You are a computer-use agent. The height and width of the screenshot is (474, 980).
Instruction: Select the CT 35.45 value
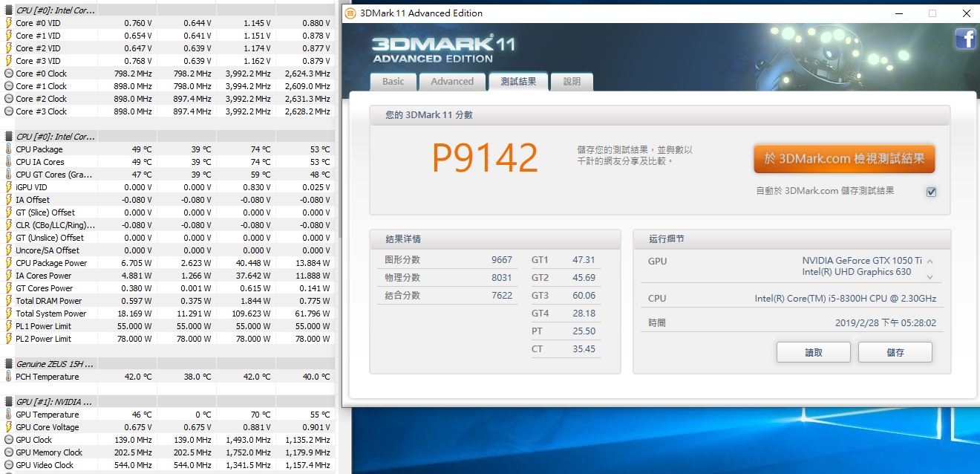click(584, 349)
